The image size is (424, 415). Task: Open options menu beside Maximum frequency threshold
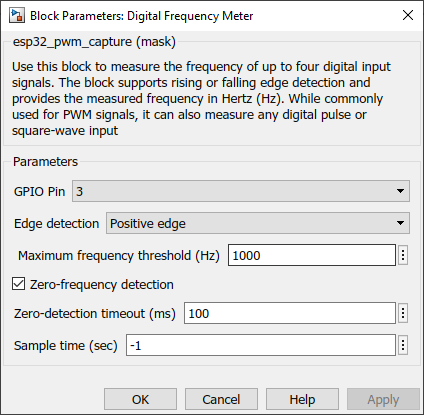coord(403,255)
